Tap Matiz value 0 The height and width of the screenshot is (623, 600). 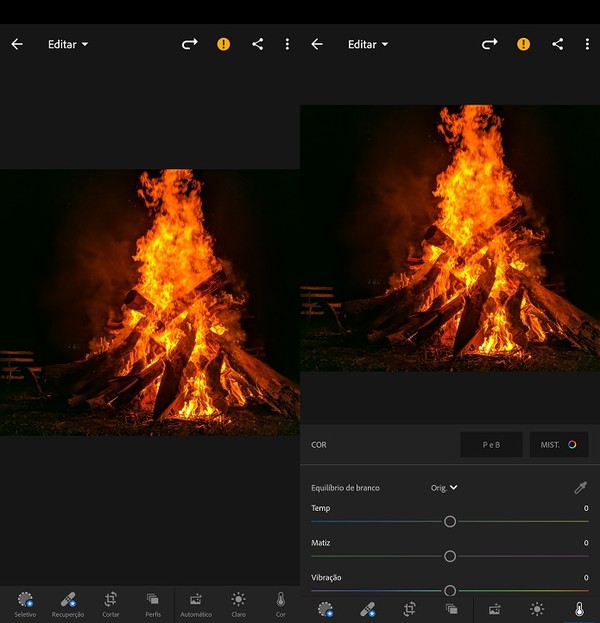pyautogui.click(x=586, y=543)
